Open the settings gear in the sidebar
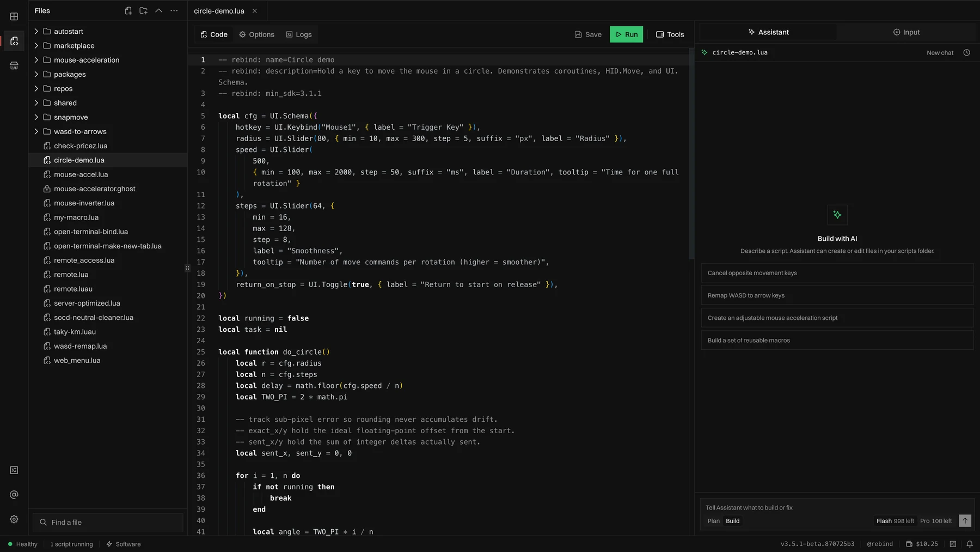 pyautogui.click(x=14, y=519)
